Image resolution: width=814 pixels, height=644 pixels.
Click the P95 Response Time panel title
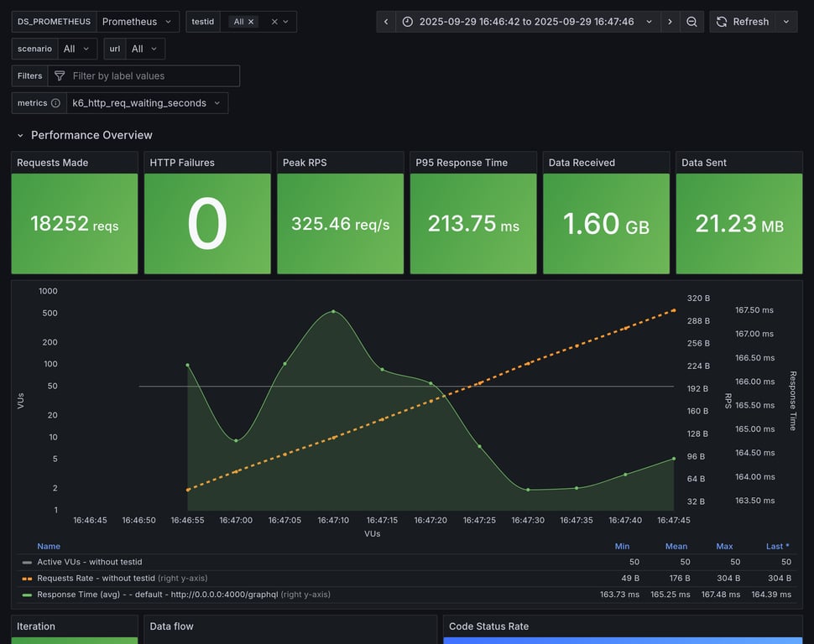coord(462,163)
